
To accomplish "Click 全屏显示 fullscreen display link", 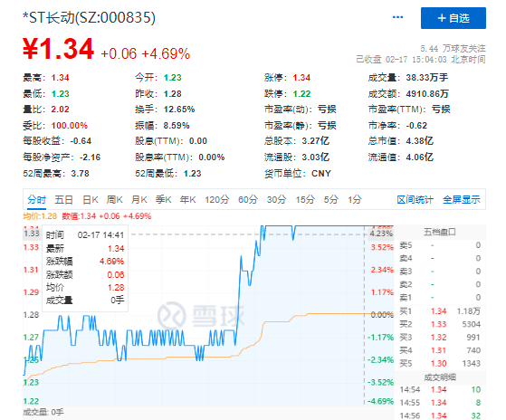I will click(462, 200).
